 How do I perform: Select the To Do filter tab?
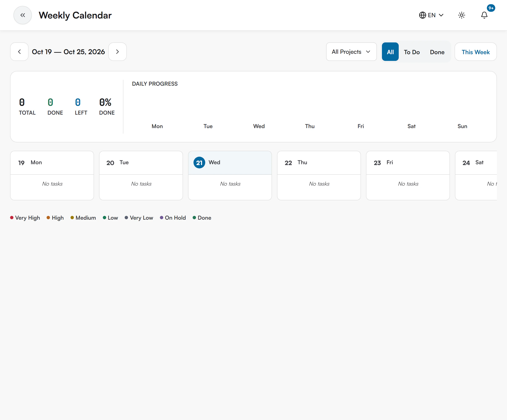pyautogui.click(x=412, y=52)
